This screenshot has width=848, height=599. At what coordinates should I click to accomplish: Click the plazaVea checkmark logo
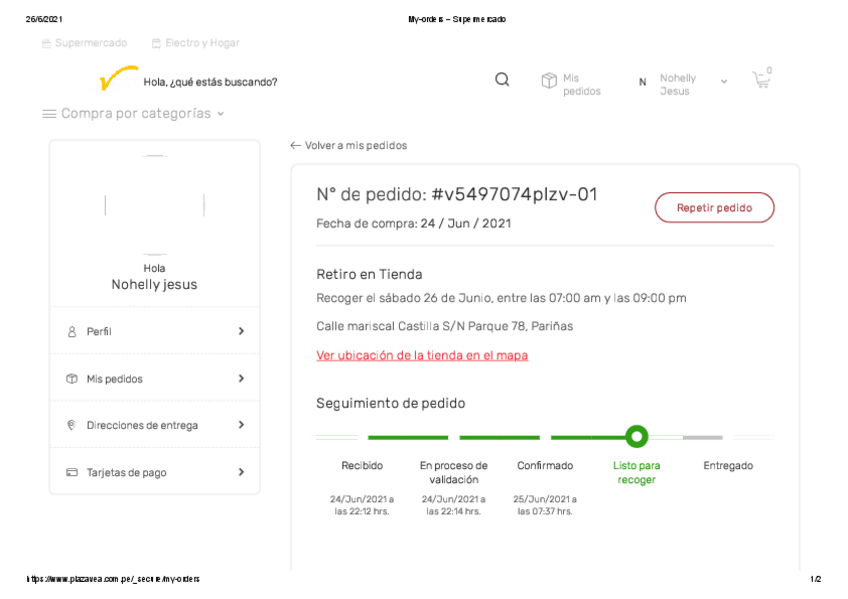pos(115,75)
